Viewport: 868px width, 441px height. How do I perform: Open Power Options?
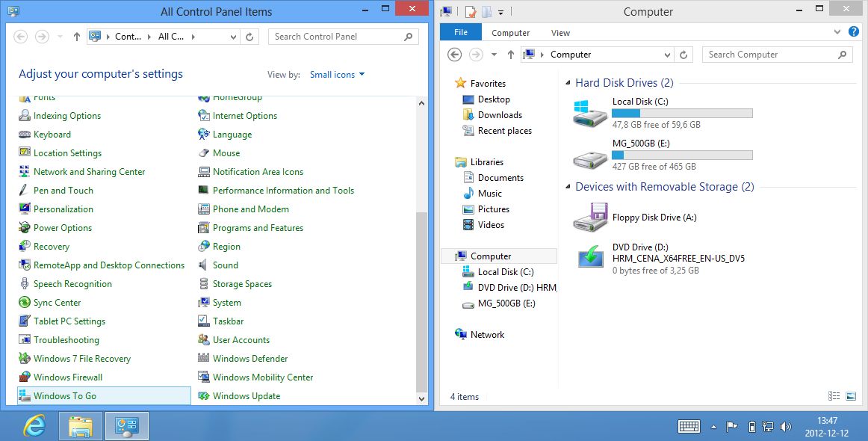tap(55, 228)
